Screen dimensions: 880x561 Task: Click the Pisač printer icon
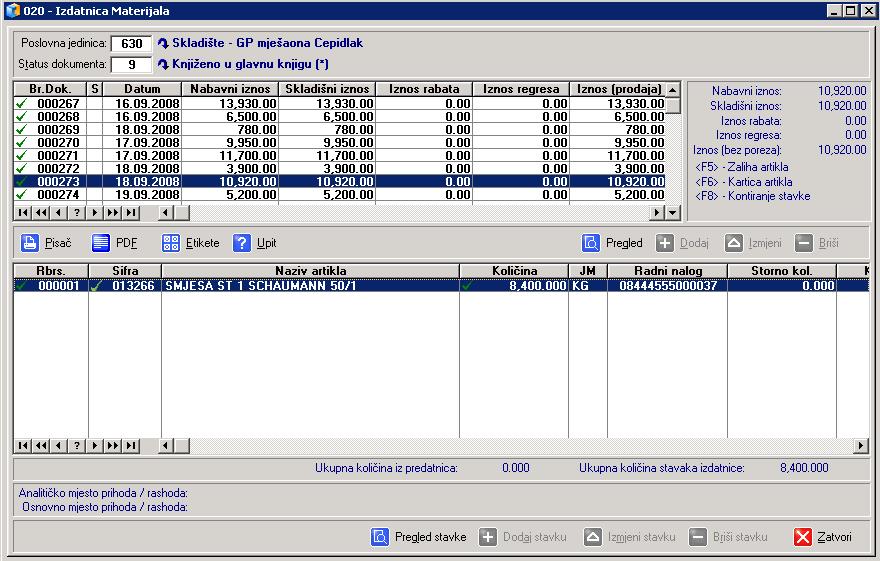(x=30, y=243)
